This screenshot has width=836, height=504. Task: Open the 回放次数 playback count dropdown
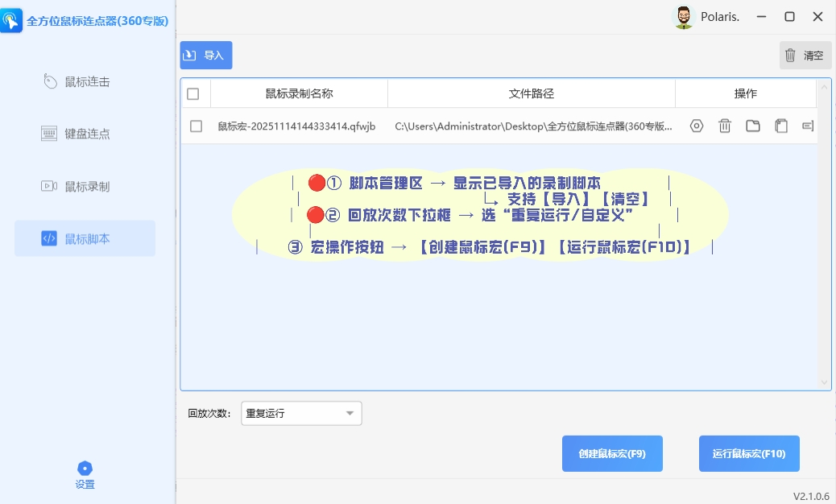pyautogui.click(x=300, y=412)
